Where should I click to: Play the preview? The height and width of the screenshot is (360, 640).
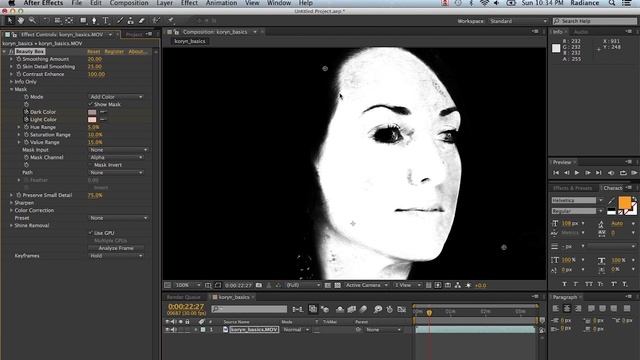click(577, 173)
